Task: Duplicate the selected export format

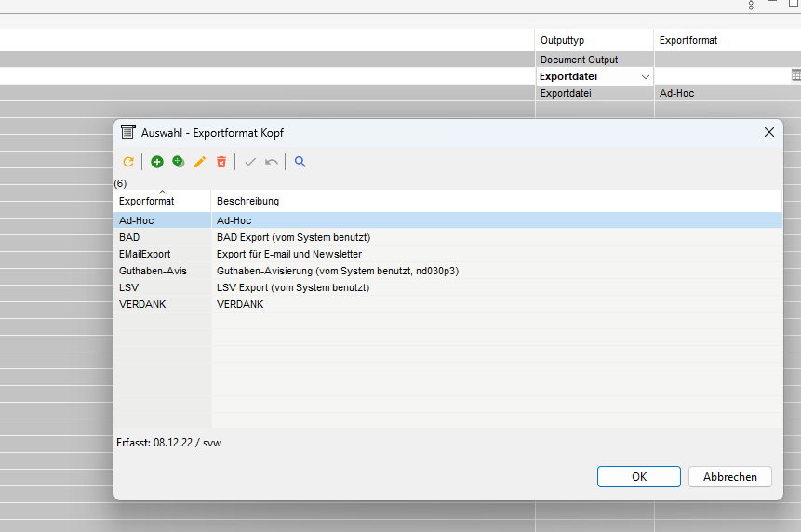Action: point(179,162)
